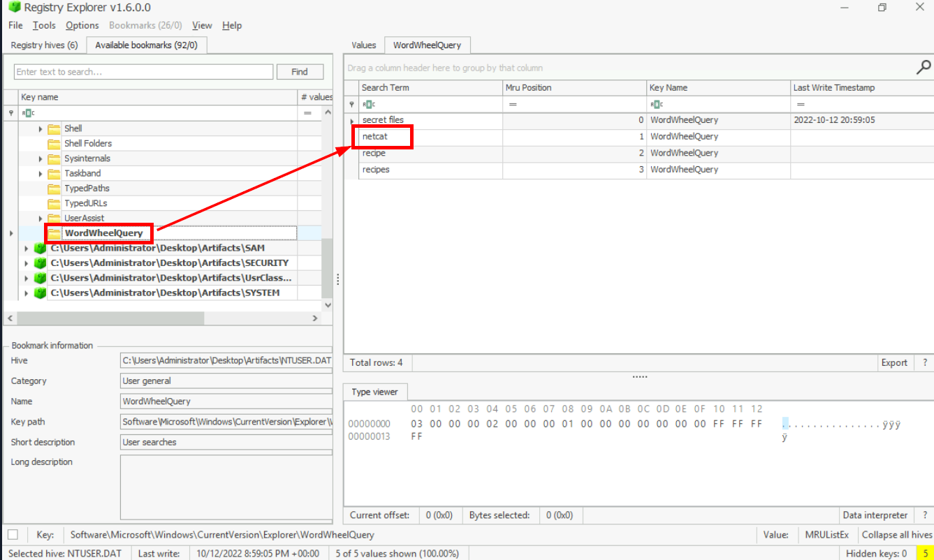Click the Find button

click(300, 72)
